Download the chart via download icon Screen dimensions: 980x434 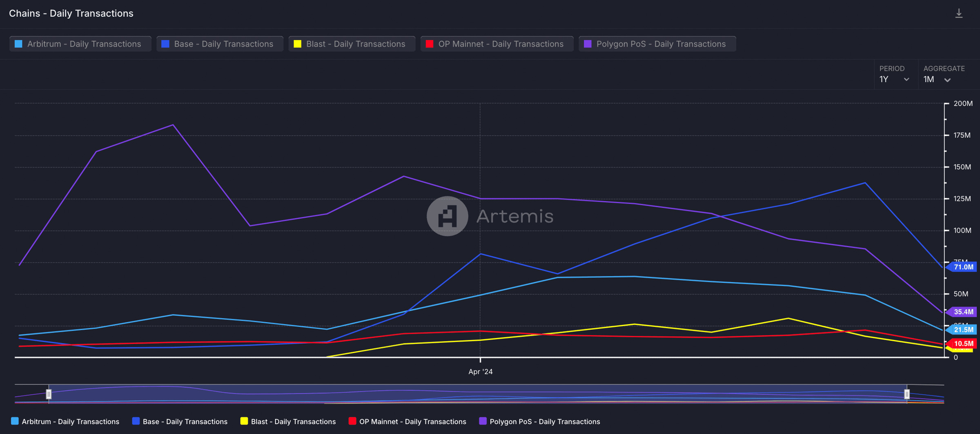pos(959,13)
